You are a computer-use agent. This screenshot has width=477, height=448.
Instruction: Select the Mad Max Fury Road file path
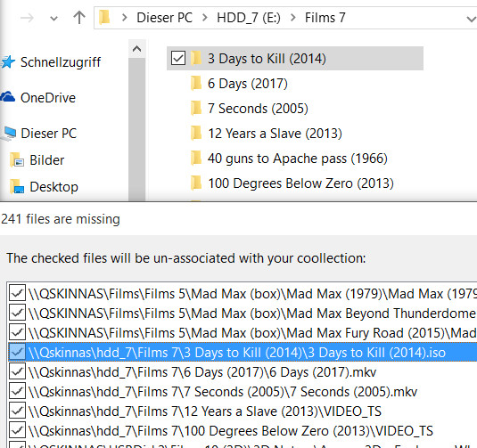point(252,333)
